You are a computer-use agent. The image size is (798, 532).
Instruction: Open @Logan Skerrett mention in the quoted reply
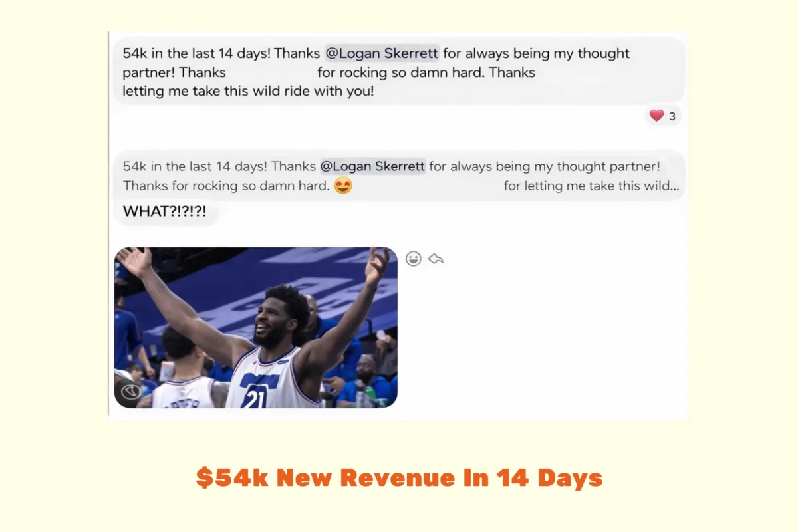coord(373,166)
